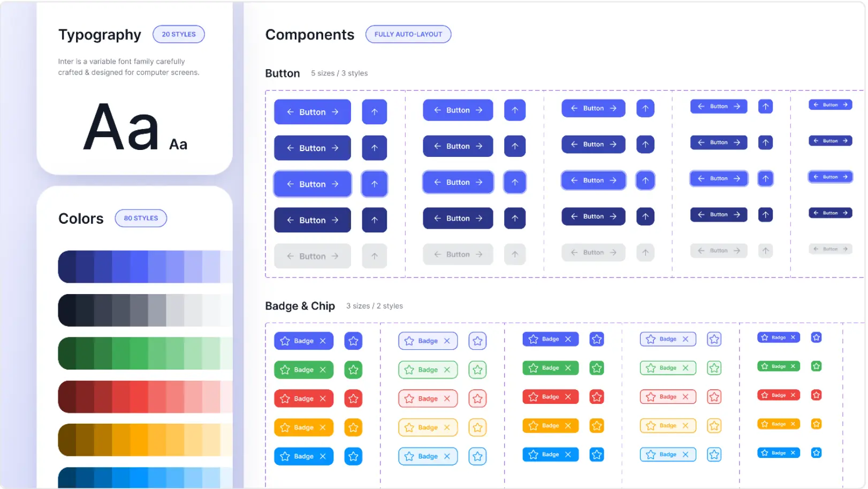Screen dimensions: 868x489
Task: Click the X icon on the orange Badge chip
Action: pyautogui.click(x=323, y=427)
